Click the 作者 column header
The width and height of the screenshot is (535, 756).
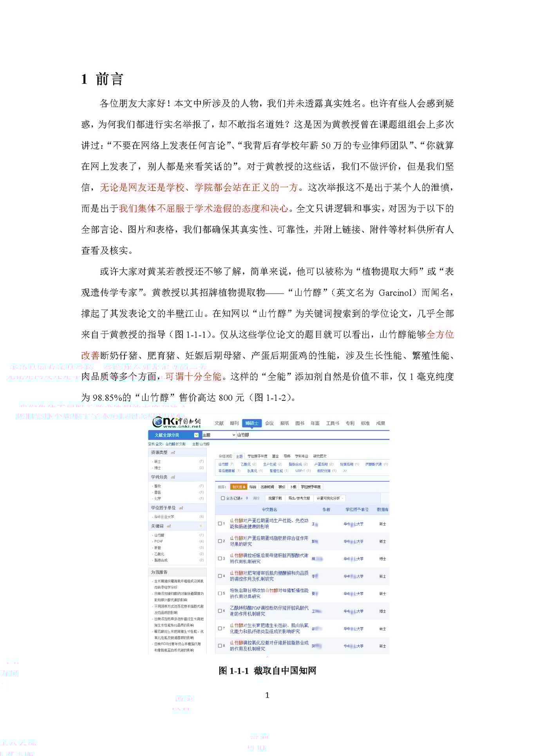326,510
